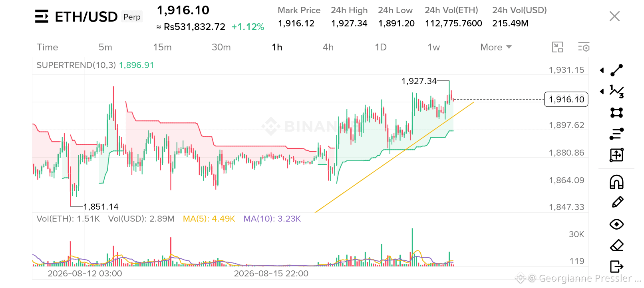
Task: Expand the wave pattern tools arrow
Action: pyautogui.click(x=602, y=92)
